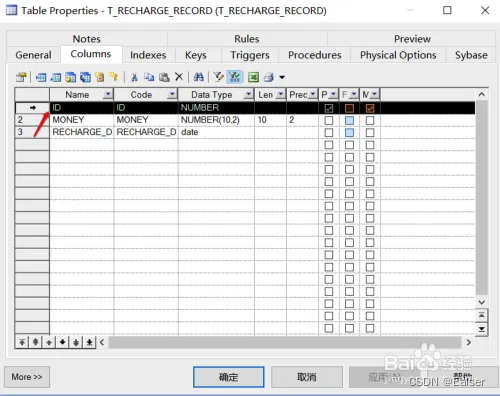Viewport: 500px width, 396px height.
Task: Click the Add Columns icon
Action: [x=70, y=77]
